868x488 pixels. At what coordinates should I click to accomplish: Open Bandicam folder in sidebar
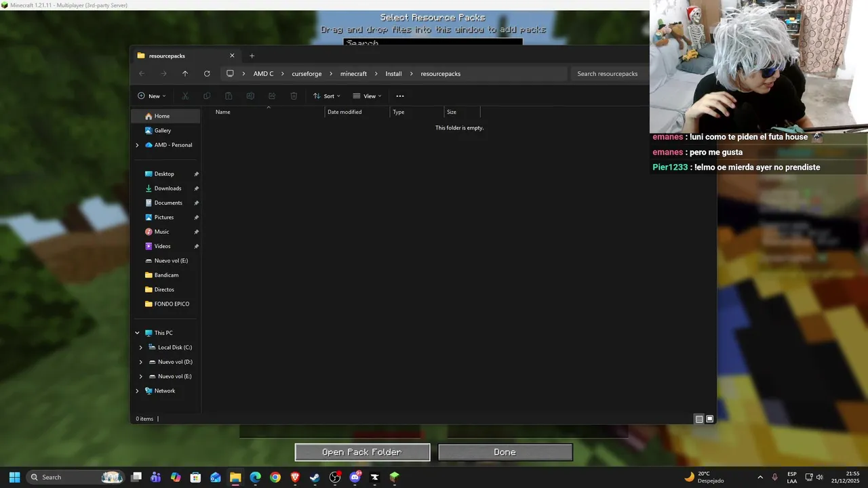(166, 275)
